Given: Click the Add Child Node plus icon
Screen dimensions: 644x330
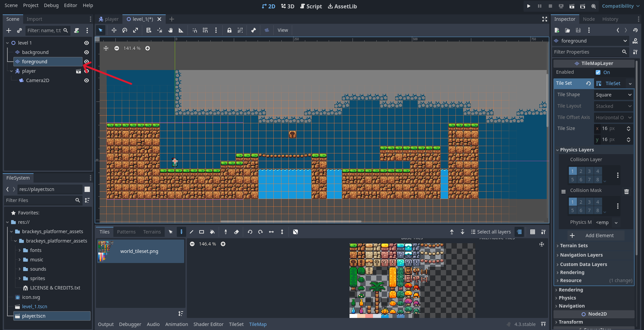Looking at the screenshot, I should point(9,30).
